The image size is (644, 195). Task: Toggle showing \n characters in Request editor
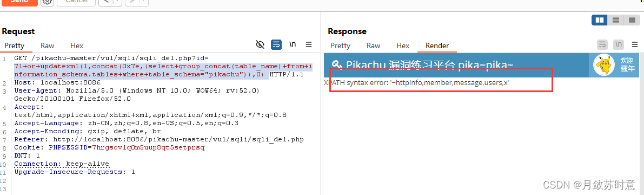point(293,44)
